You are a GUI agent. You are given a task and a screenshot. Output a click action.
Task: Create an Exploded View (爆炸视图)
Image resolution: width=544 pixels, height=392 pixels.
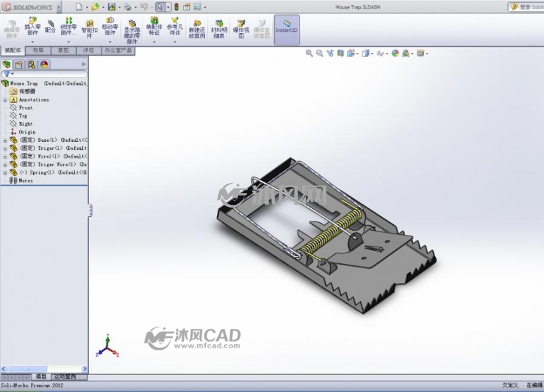coord(241,29)
